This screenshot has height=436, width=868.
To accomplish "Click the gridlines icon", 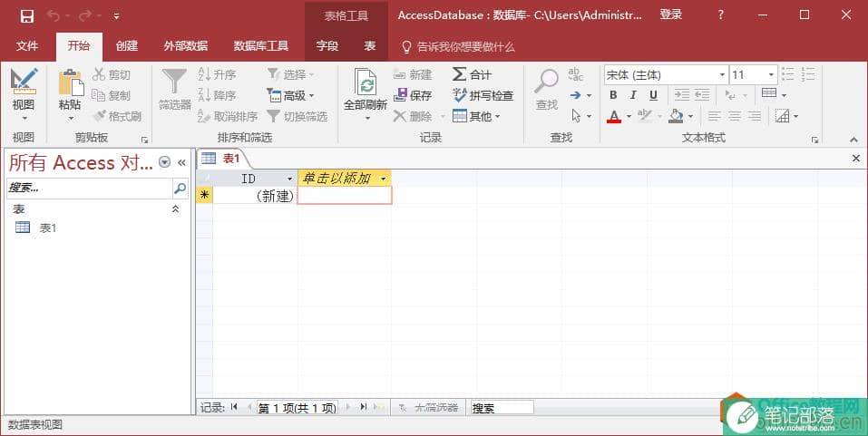I will click(769, 93).
